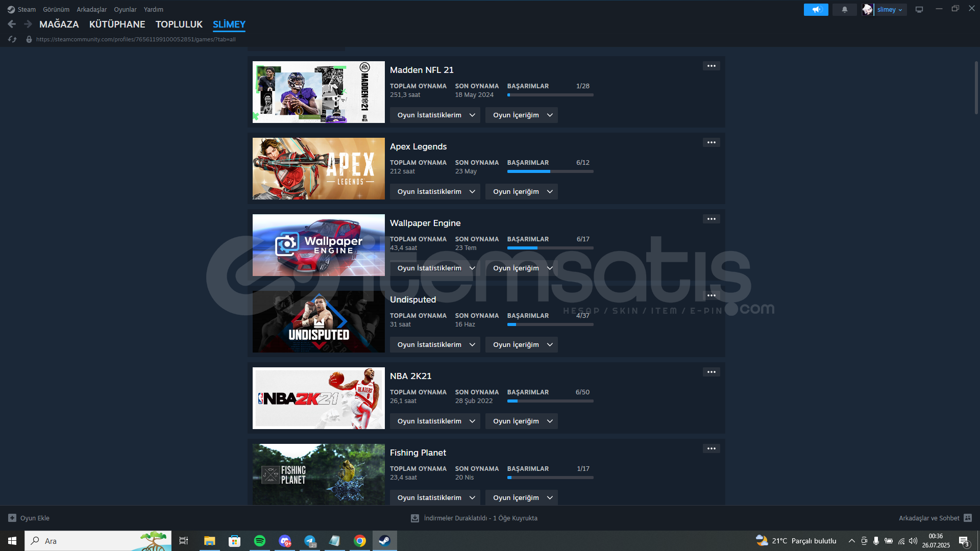Screen dimensions: 980x551
Task: Go forward with the right arrow
Action: [28, 24]
